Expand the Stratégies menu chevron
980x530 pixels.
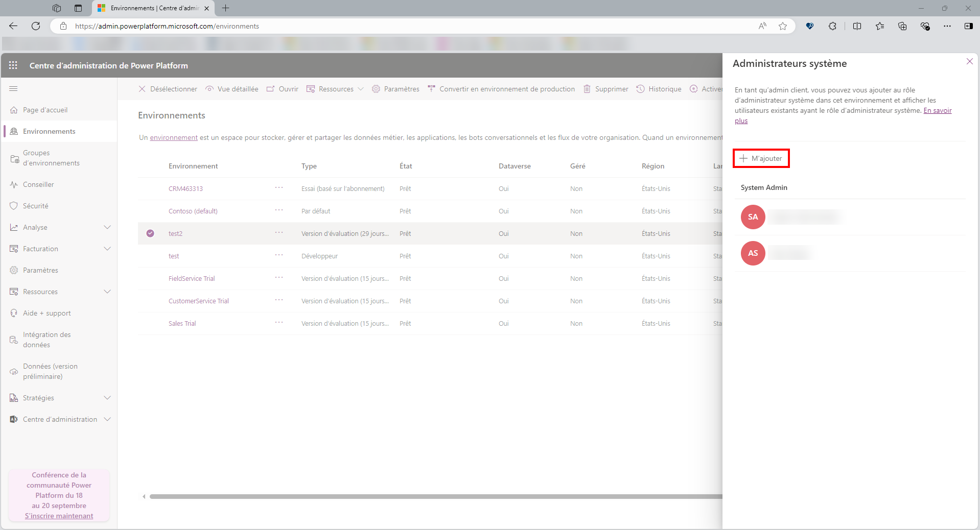pyautogui.click(x=107, y=398)
